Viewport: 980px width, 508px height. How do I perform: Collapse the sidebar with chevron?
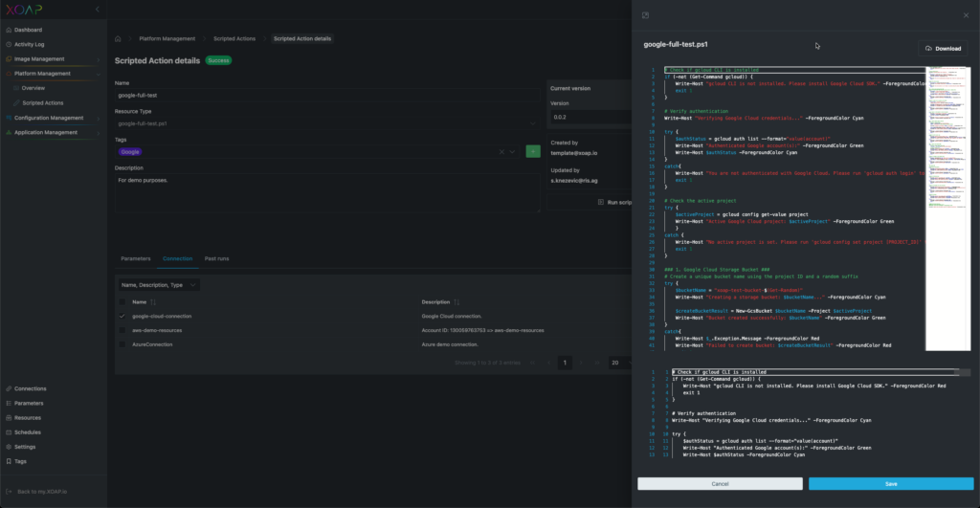click(x=97, y=10)
